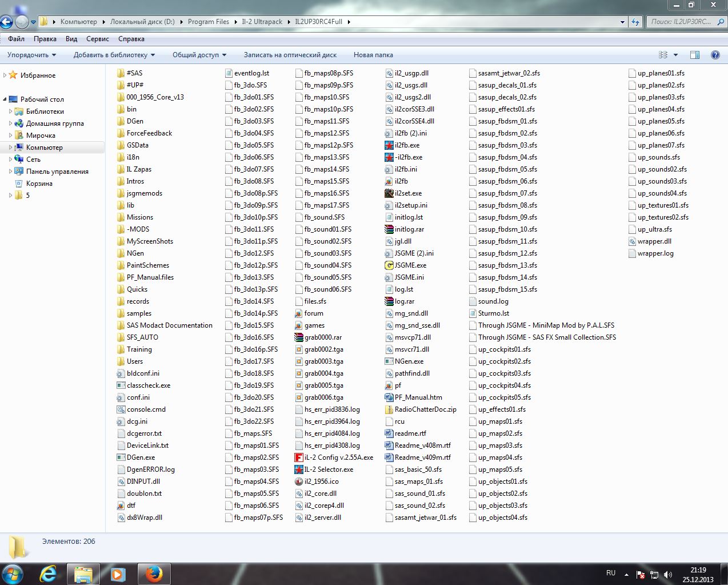The width and height of the screenshot is (728, 585).
Task: Open the help question mark icon
Action: (715, 55)
